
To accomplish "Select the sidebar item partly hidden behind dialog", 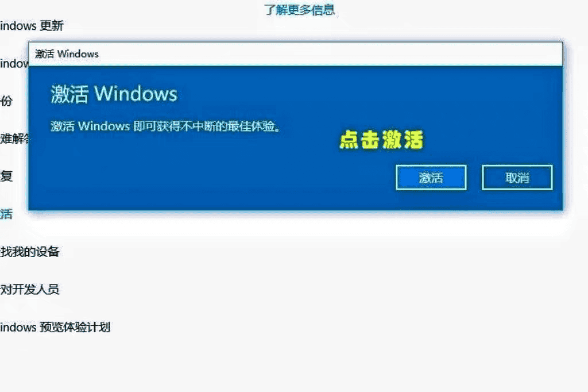I will click(x=14, y=63).
